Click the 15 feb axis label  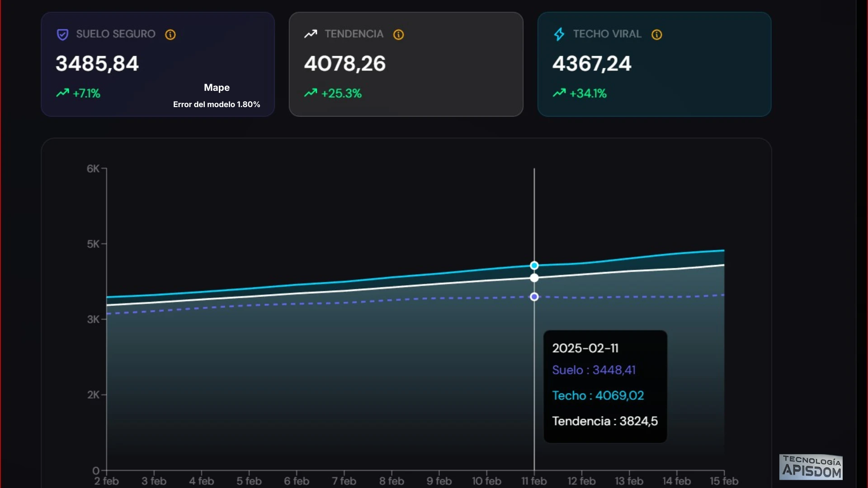(x=724, y=481)
